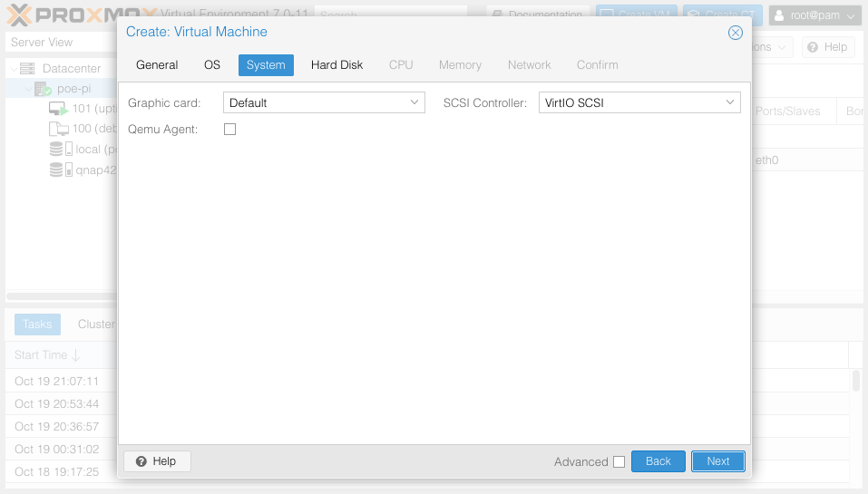Switch to the General tab
Screen dimensions: 868x494
[157, 65]
